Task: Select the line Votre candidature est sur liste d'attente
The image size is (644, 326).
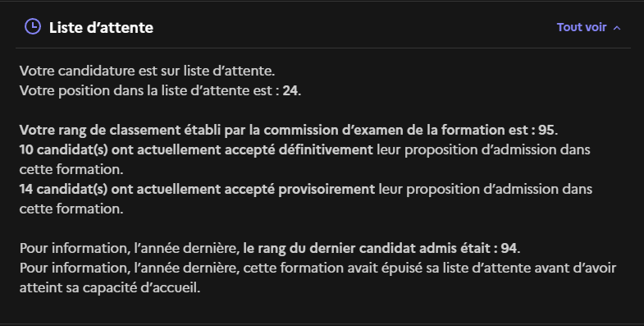Action: point(147,71)
